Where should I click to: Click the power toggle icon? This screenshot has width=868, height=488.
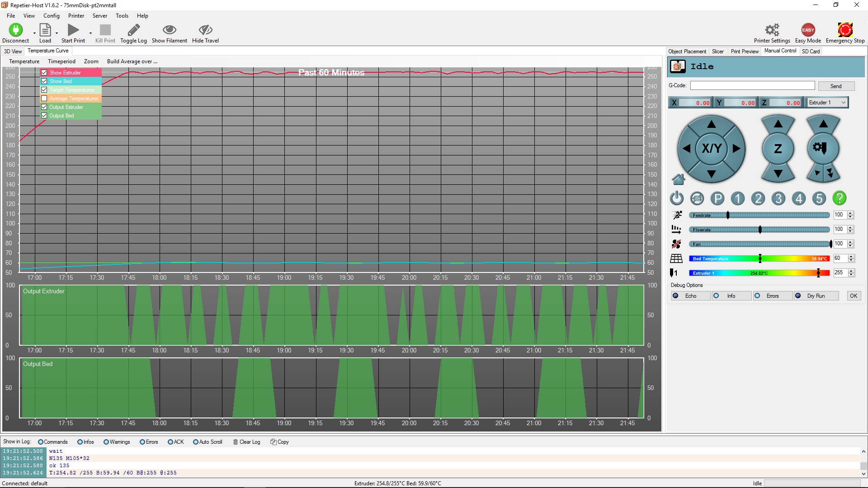pyautogui.click(x=676, y=198)
